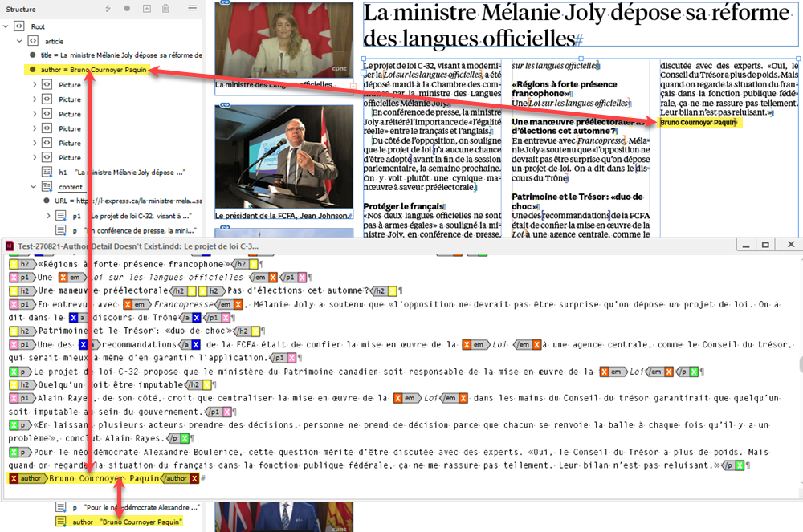Click the "Protéger le français" subheading
The height and width of the screenshot is (532, 803).
coord(404,206)
